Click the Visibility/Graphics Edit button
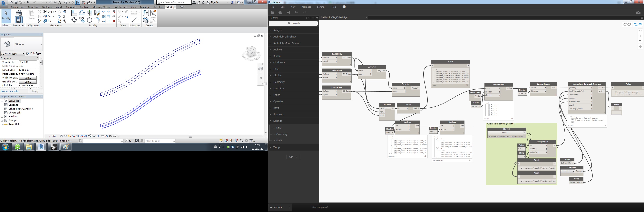Viewport: 644px width, 212px height. [x=28, y=78]
